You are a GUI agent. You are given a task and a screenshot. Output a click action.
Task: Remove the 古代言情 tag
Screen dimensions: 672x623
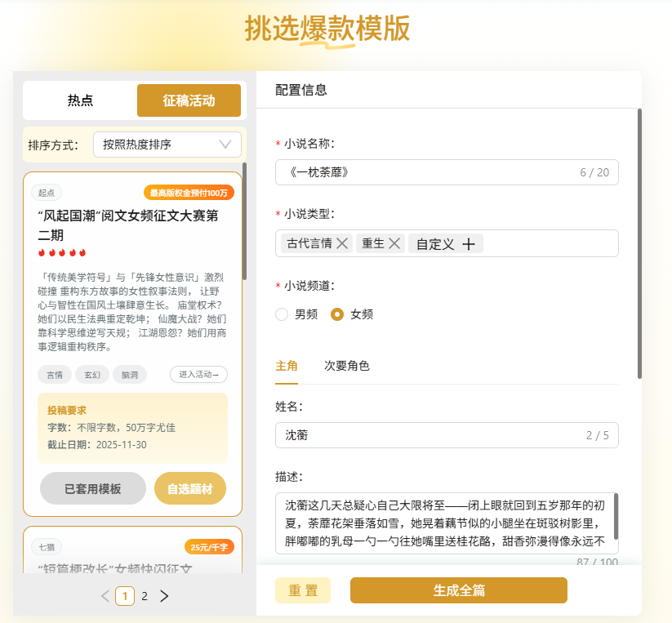(x=342, y=244)
